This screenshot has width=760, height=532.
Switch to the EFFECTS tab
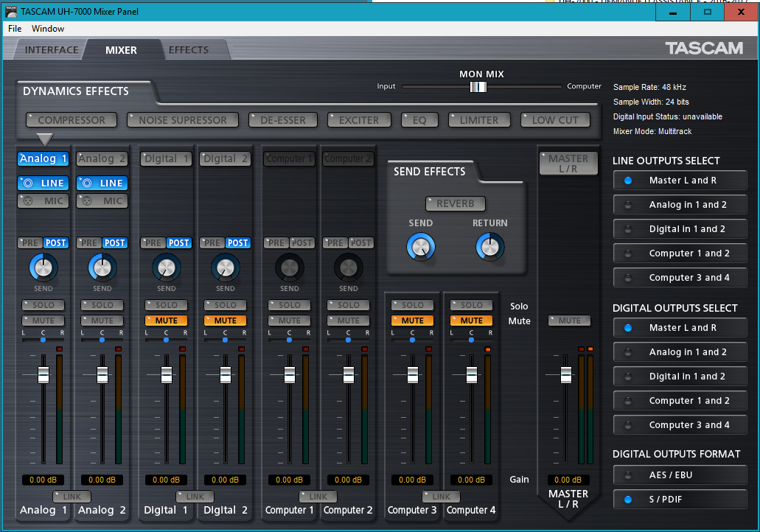pyautogui.click(x=189, y=50)
